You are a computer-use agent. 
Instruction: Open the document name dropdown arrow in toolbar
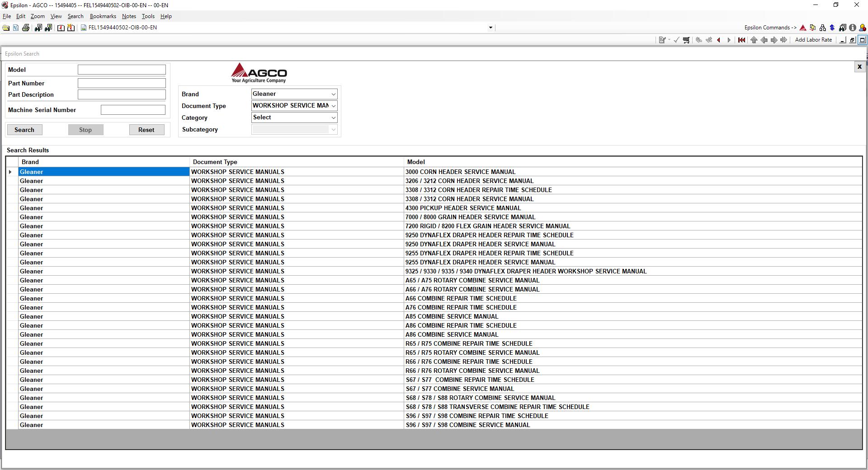(x=491, y=28)
